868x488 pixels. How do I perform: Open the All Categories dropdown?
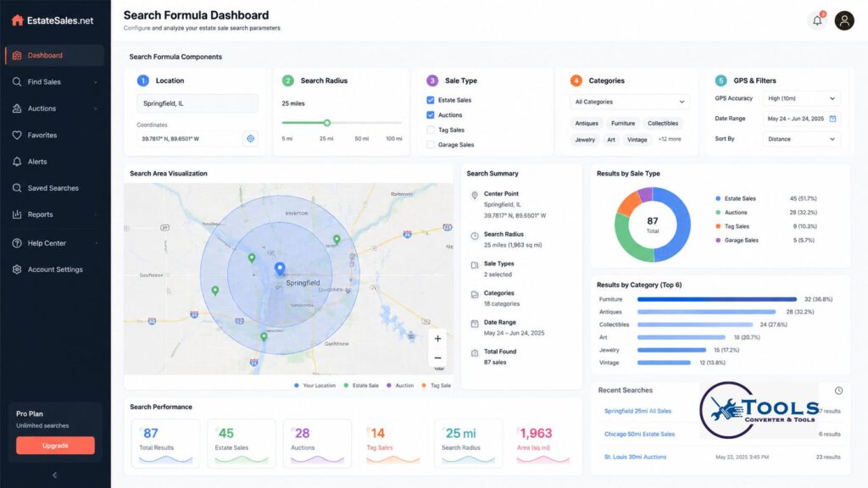[x=630, y=102]
